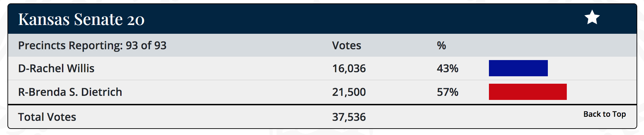Click the red Republican percentage bar
Image resolution: width=644 pixels, height=135 pixels.
pyautogui.click(x=528, y=92)
